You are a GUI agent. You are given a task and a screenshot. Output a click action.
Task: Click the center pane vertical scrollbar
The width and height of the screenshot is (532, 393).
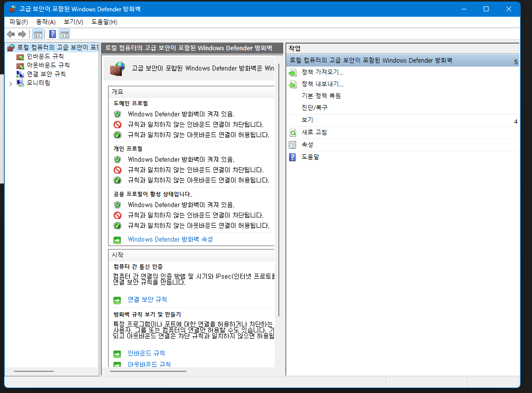pos(279,190)
